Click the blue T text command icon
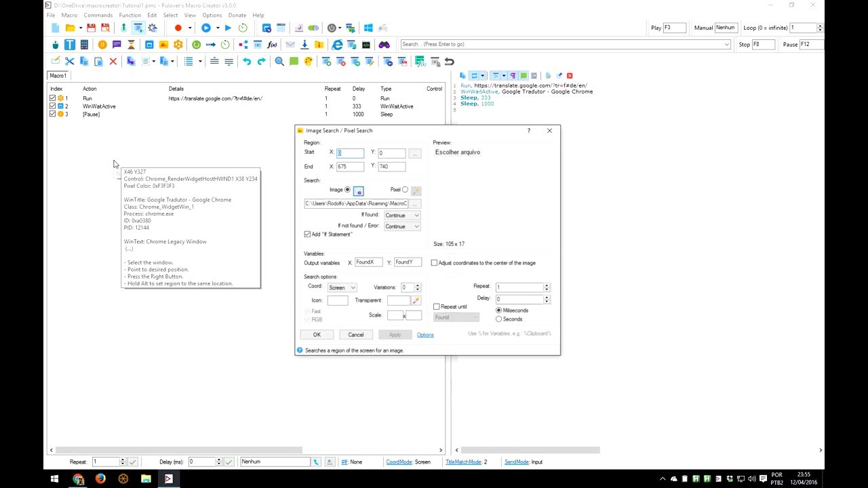The height and width of the screenshot is (488, 868). (70, 45)
